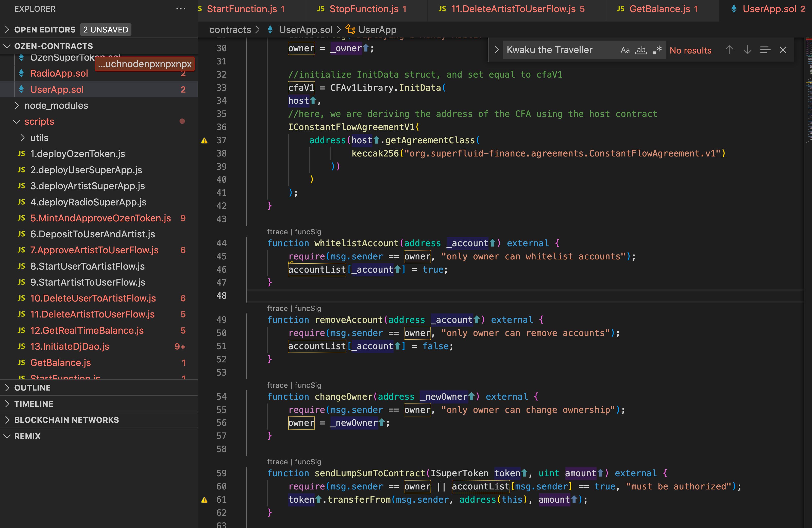The image size is (812, 528).
Task: Click warning icon on line 37
Action: (204, 140)
